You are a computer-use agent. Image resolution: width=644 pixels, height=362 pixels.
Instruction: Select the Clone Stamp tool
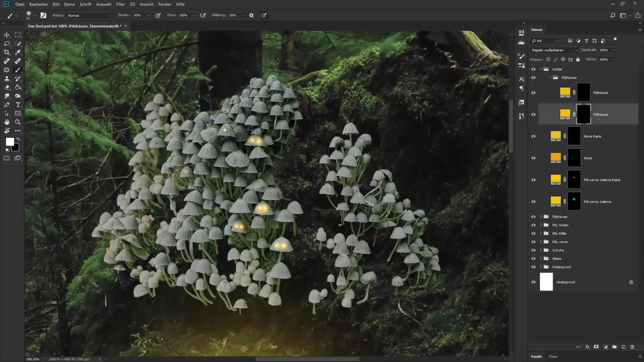click(x=7, y=78)
